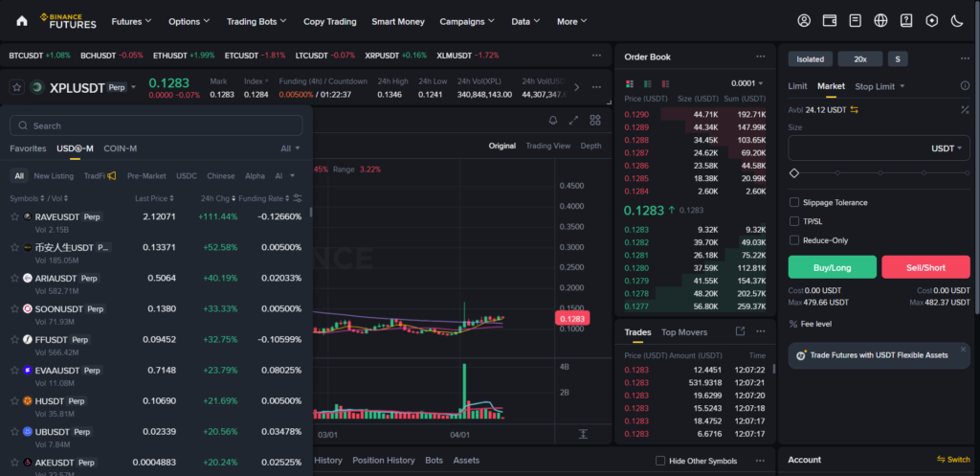Star RAVEUSDT as a favorite
Viewport: 980px width, 476px height.
click(14, 216)
